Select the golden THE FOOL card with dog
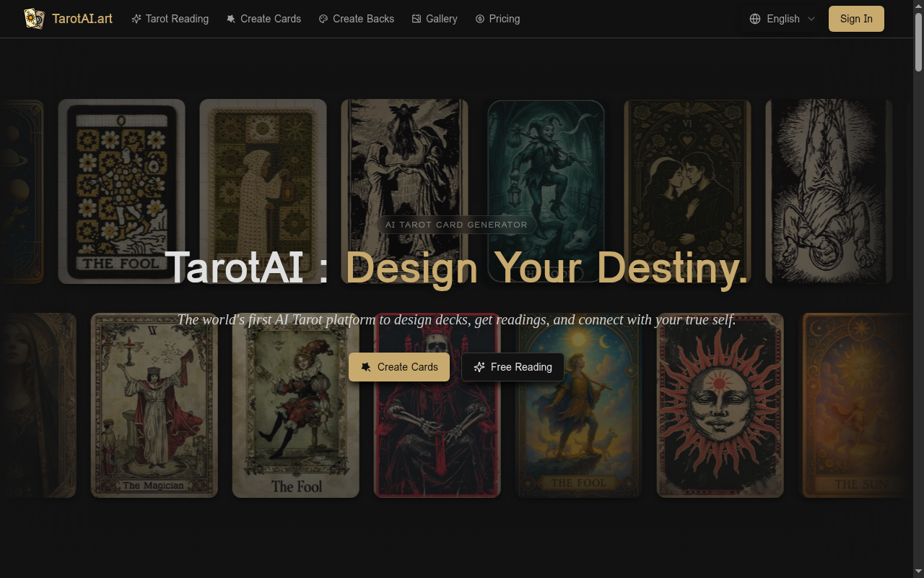 point(578,405)
